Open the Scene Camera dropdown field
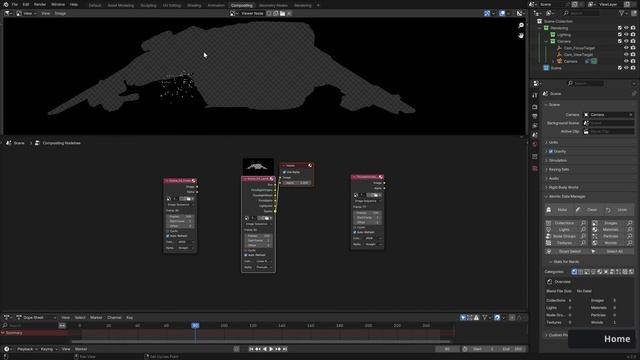This screenshot has width=640, height=360. tap(609, 115)
